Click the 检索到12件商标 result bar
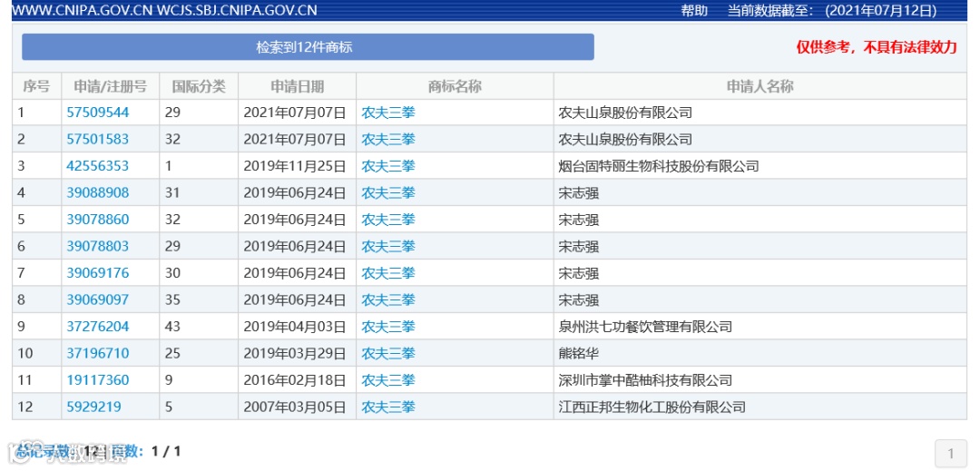Image resolution: width=980 pixels, height=471 pixels. 308,47
